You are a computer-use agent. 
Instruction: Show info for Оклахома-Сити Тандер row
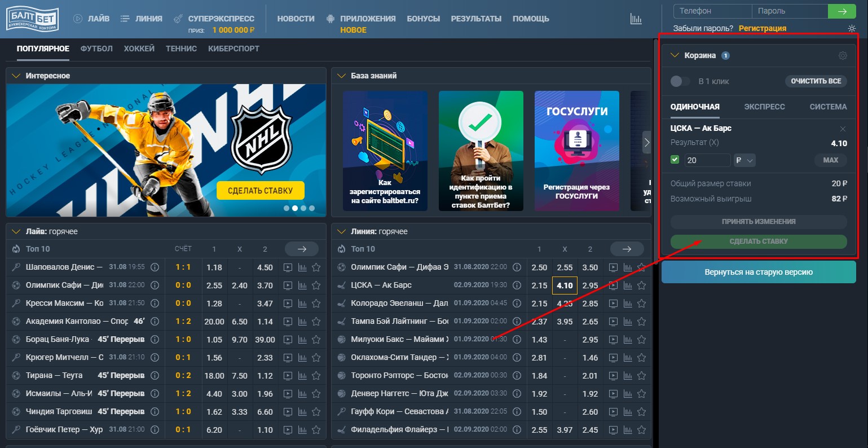(516, 358)
